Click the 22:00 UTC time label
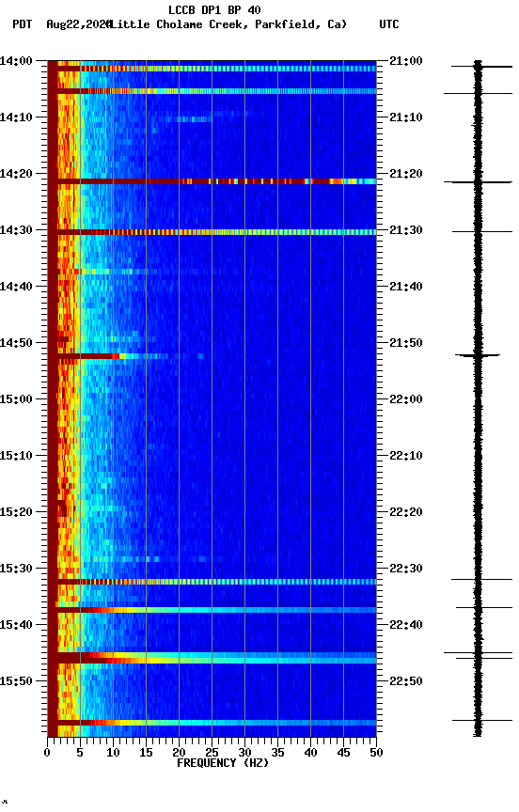The width and height of the screenshot is (519, 812). [x=405, y=399]
